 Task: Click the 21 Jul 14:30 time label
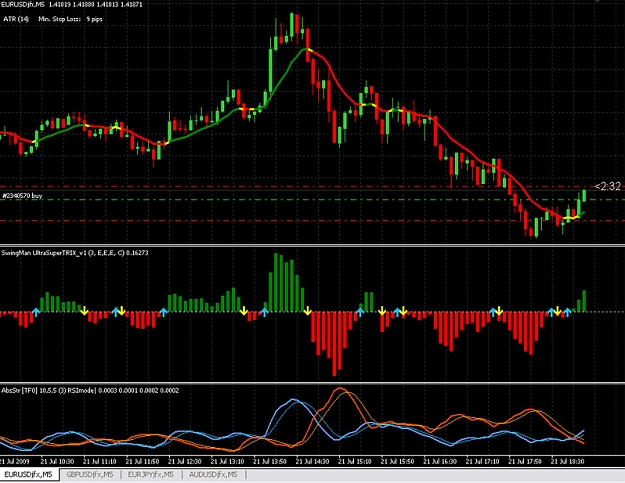tap(312, 461)
